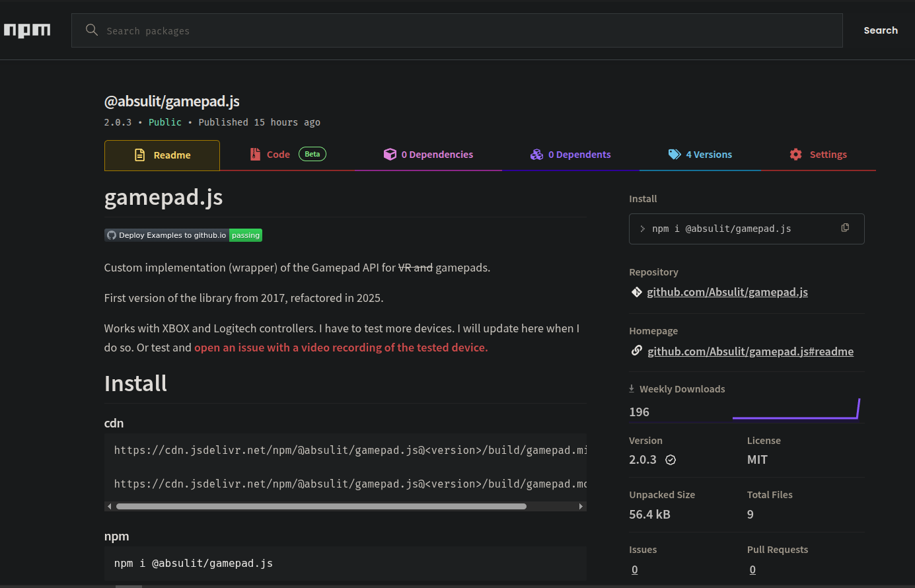The height and width of the screenshot is (588, 915).
Task: Open the Issues count 0 link
Action: click(x=635, y=570)
